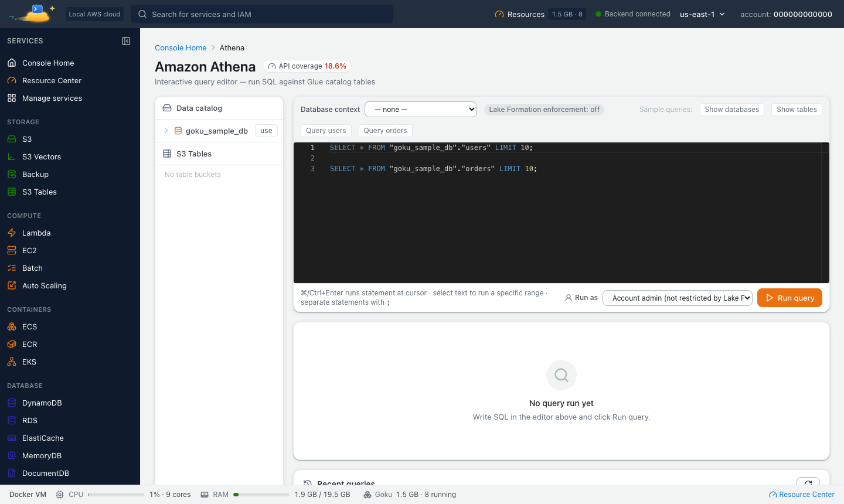Open the Database context dropdown
Image resolution: width=844 pixels, height=504 pixels.
421,109
